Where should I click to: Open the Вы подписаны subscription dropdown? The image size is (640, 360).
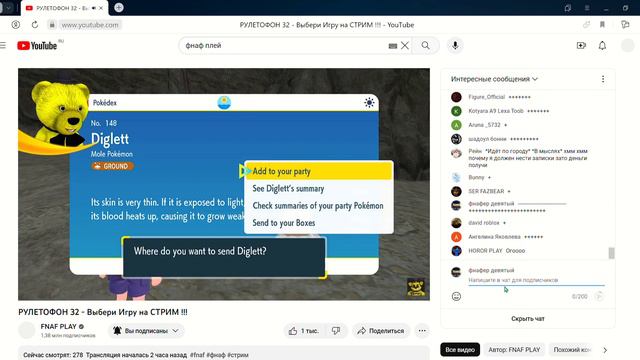tap(146, 331)
